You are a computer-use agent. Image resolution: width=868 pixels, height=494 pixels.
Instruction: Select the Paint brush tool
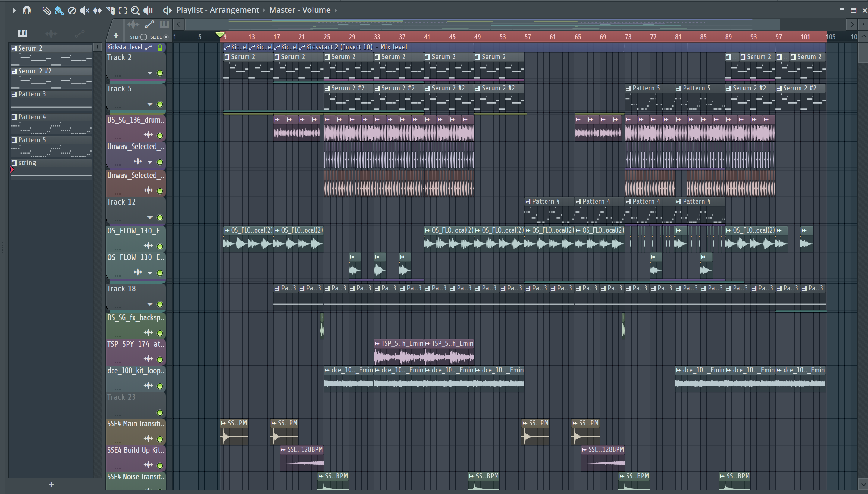(59, 11)
